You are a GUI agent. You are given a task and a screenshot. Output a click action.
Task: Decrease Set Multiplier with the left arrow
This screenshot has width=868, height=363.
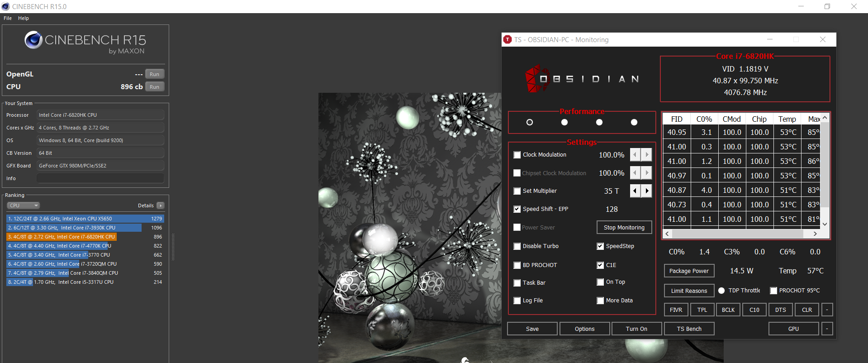(x=635, y=191)
